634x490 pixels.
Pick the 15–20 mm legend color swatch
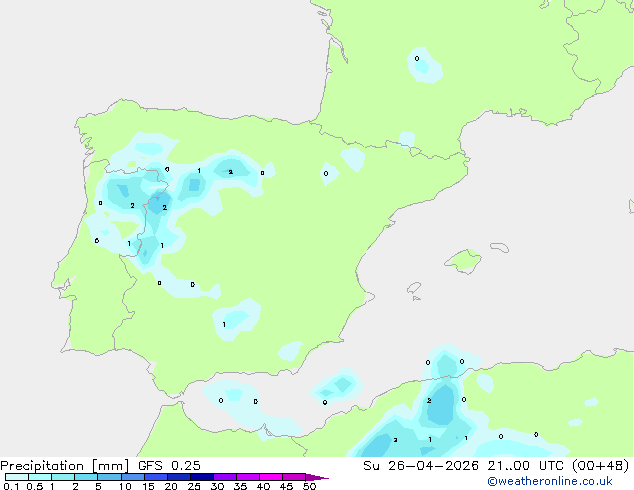tap(155, 477)
